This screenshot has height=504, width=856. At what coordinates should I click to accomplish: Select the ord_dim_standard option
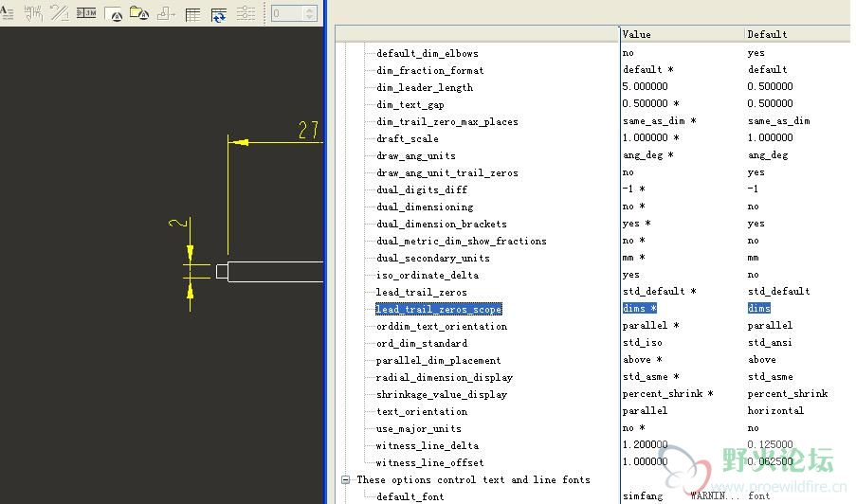tap(422, 343)
